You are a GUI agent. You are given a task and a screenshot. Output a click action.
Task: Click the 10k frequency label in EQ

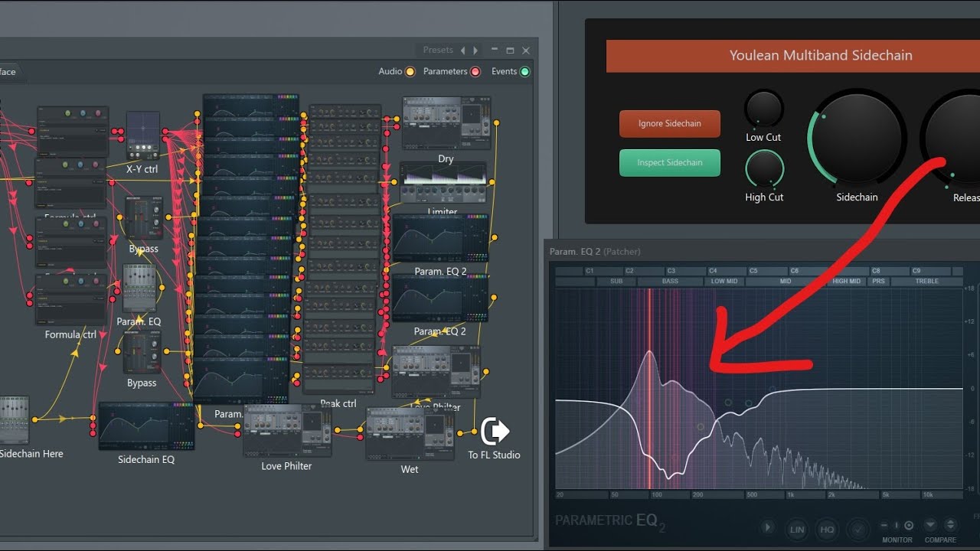(x=928, y=495)
